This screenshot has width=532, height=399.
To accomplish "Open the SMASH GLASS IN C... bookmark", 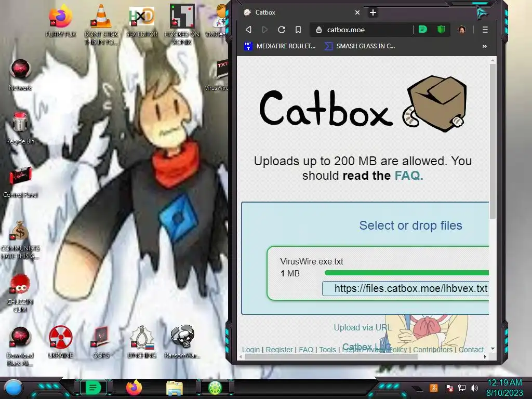I will [x=360, y=46].
